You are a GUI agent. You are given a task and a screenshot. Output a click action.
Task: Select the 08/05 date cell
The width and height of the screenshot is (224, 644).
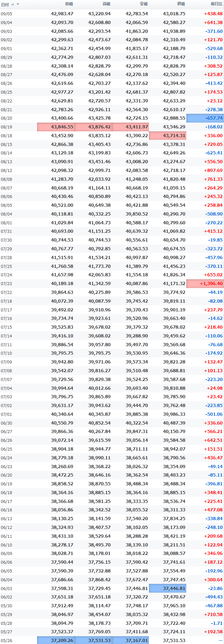coord(7,205)
